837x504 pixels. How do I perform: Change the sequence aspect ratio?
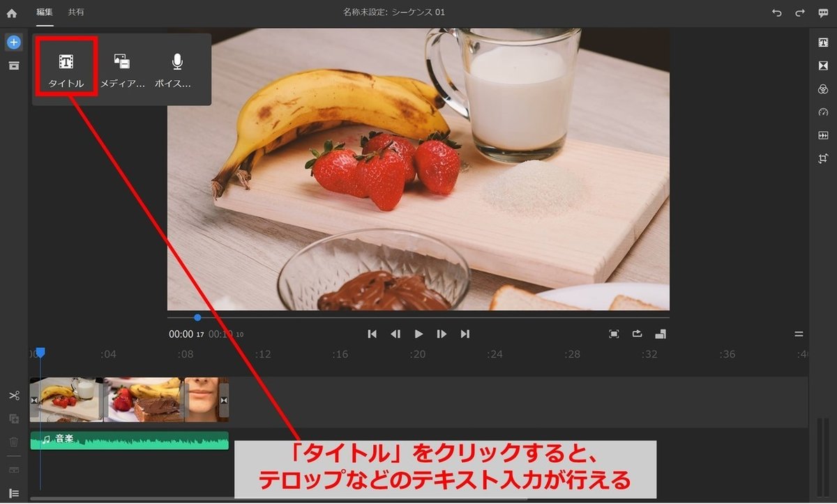661,334
